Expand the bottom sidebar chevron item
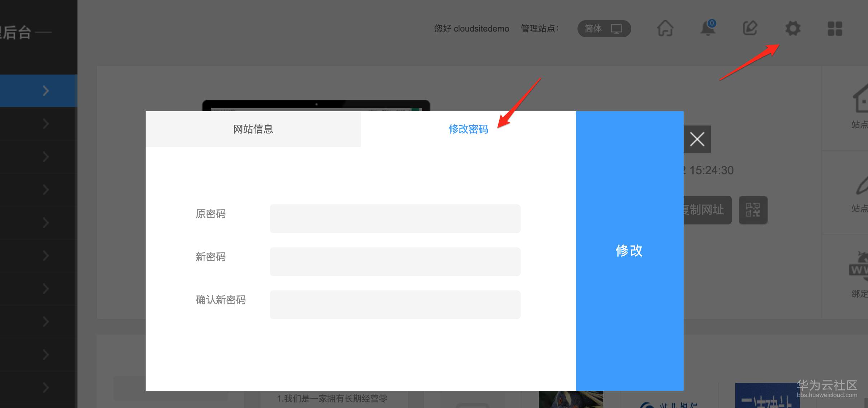868x408 pixels. coord(46,388)
